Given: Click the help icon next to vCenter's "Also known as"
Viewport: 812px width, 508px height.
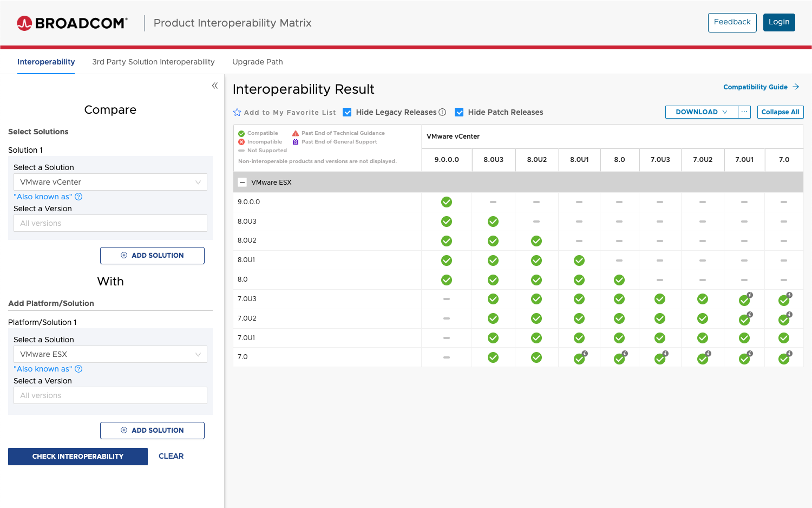Looking at the screenshot, I should 78,197.
